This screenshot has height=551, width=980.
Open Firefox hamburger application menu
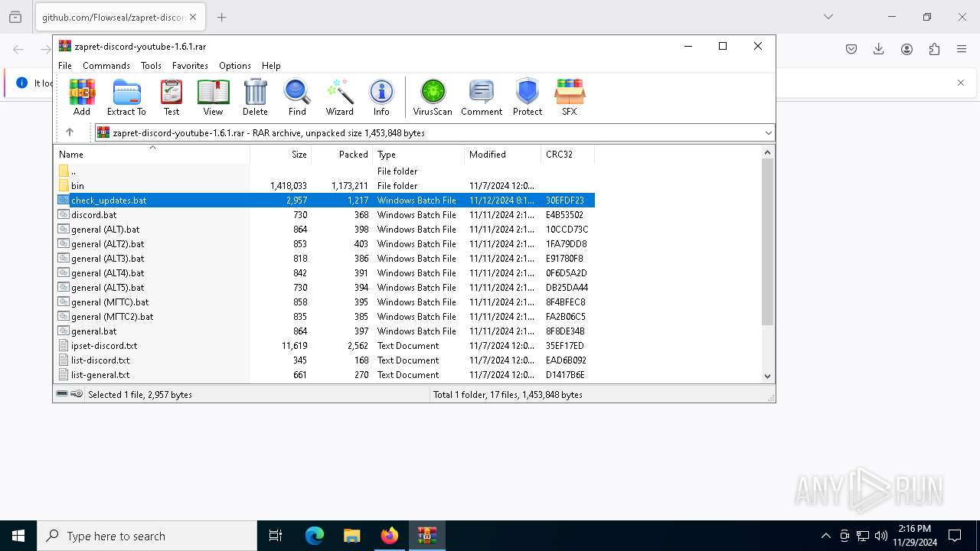(x=962, y=49)
